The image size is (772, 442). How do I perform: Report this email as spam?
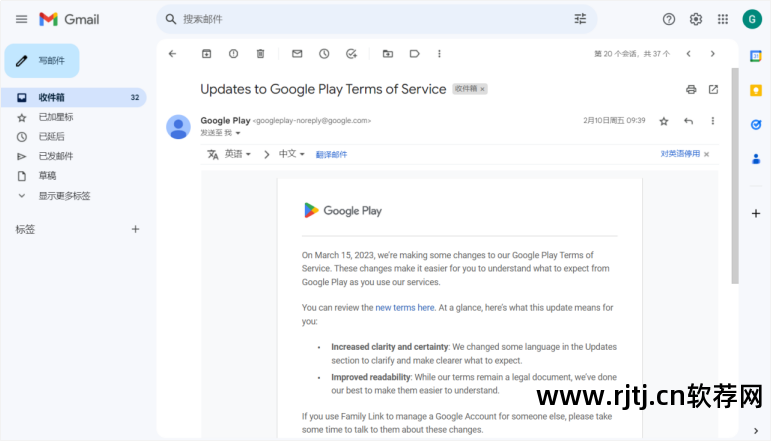tap(233, 54)
